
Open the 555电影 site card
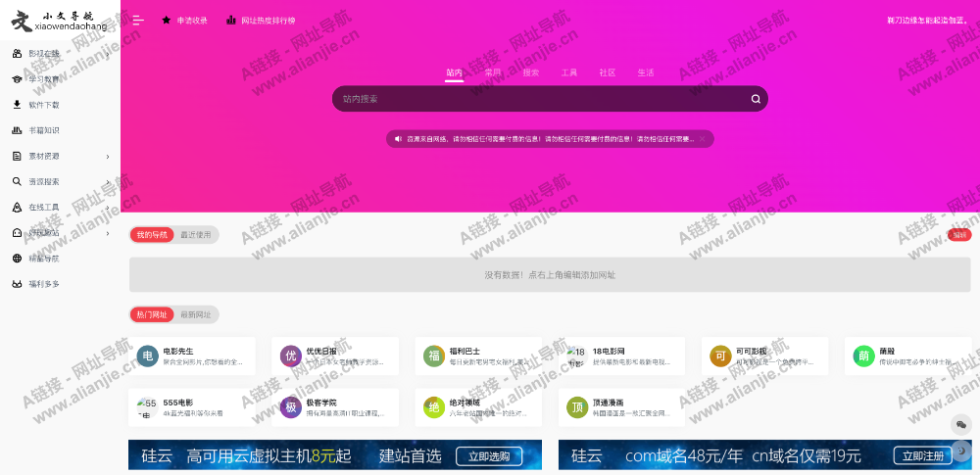192,407
